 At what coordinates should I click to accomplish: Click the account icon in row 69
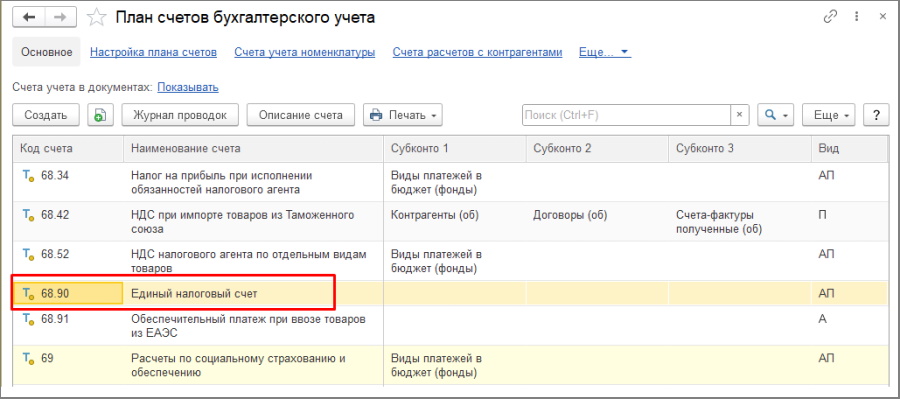(x=28, y=359)
